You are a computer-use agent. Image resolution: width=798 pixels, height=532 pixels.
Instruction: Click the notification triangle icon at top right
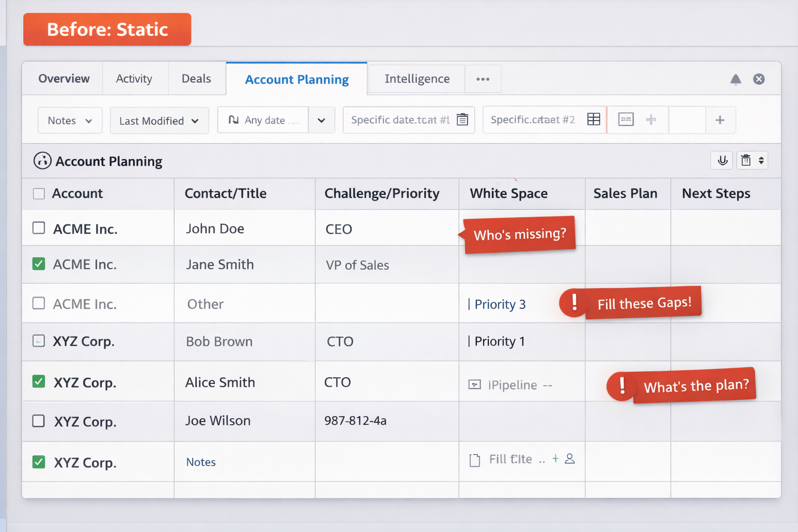click(x=735, y=79)
